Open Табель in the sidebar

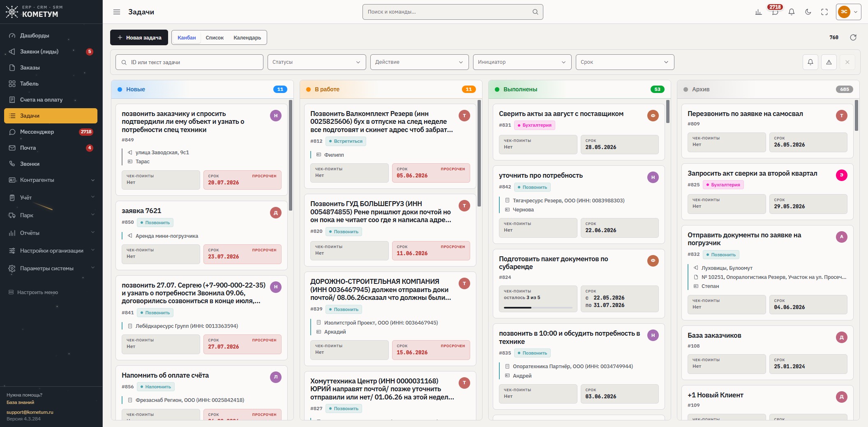[51, 84]
